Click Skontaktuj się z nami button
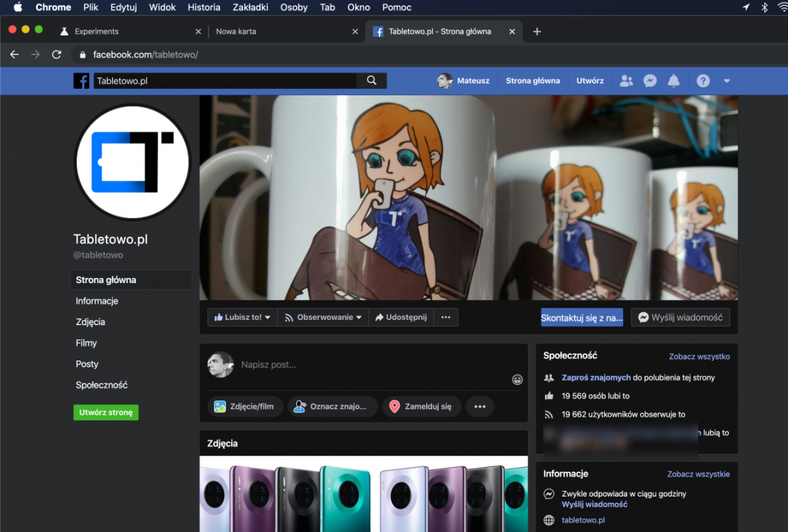Screen dimensions: 788x532 click(x=582, y=318)
